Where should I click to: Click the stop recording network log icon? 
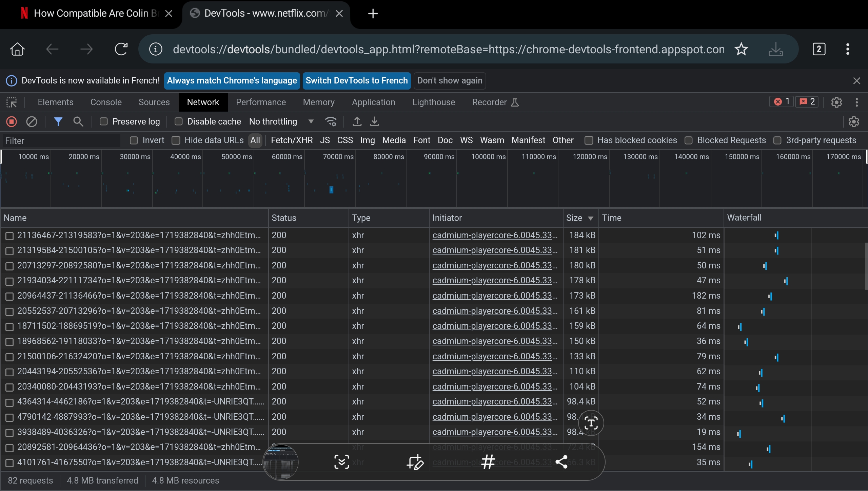pos(12,121)
